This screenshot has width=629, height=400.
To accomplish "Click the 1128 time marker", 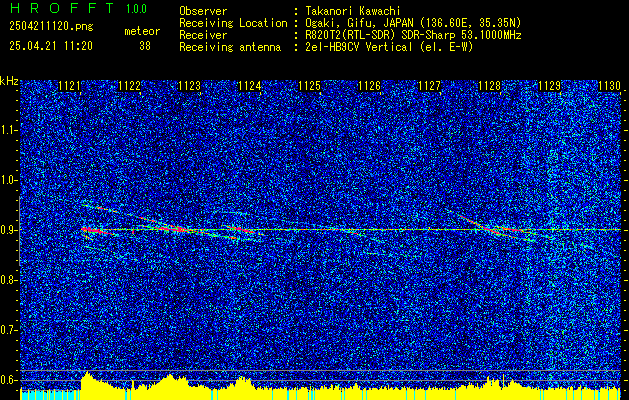I will click(490, 86).
